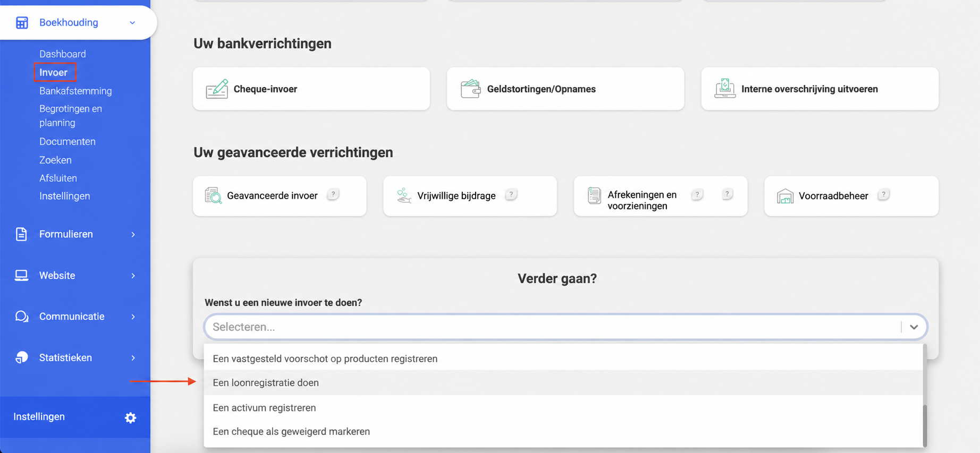Open Interne overschrijving uitvoeren
This screenshot has width=980, height=453.
click(820, 89)
